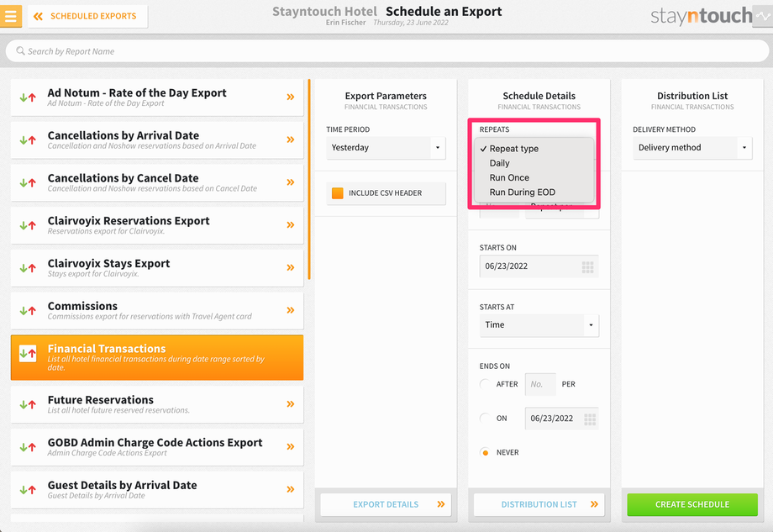Open Future Reservations chevron arrow
773x532 pixels.
click(291, 404)
